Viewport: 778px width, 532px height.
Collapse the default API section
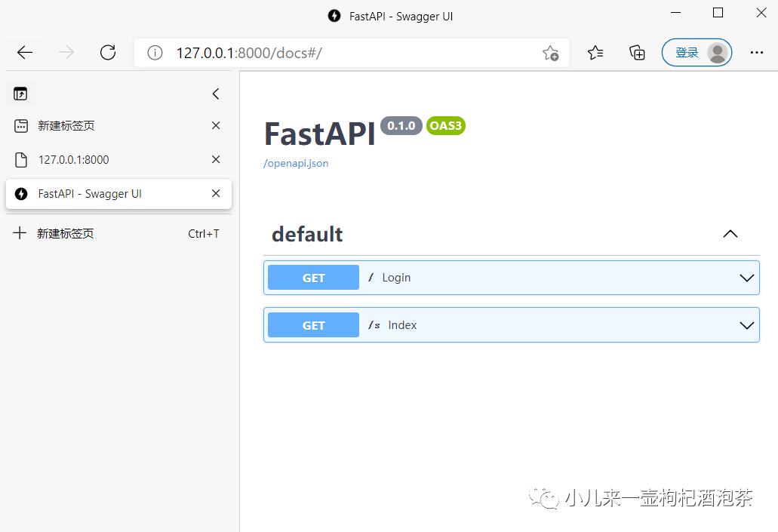tap(730, 234)
